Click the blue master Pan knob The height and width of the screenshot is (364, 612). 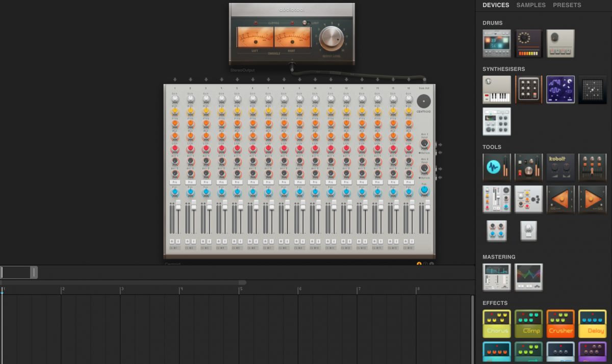pyautogui.click(x=424, y=191)
